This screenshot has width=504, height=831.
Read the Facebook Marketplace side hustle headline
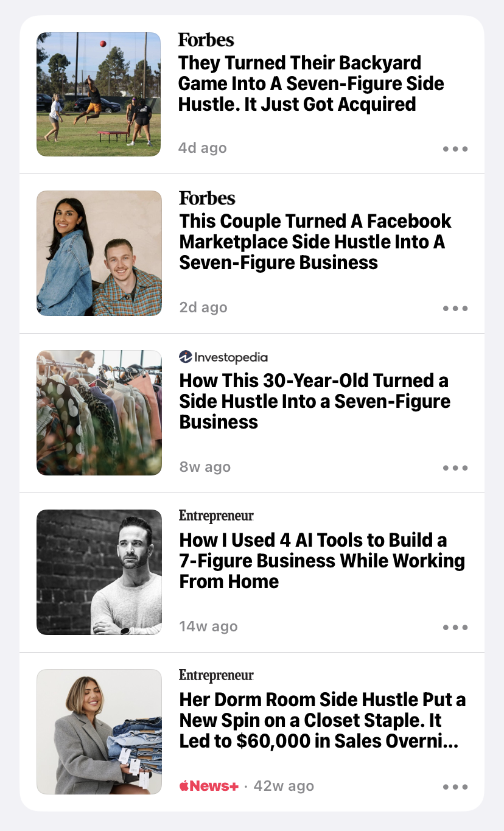pos(315,242)
